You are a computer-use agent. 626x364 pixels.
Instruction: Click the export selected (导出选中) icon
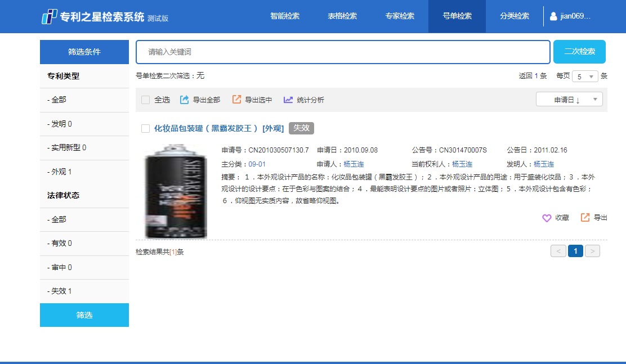coord(236,100)
